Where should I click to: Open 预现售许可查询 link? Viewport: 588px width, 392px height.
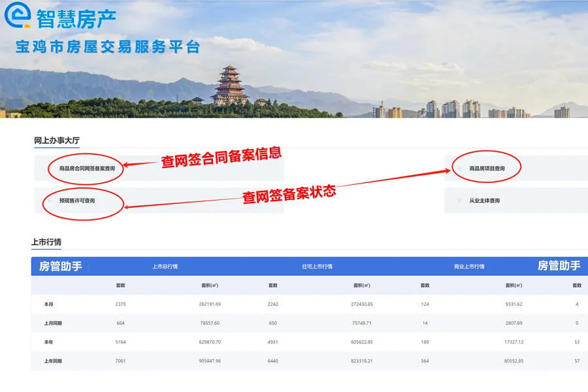(76, 201)
